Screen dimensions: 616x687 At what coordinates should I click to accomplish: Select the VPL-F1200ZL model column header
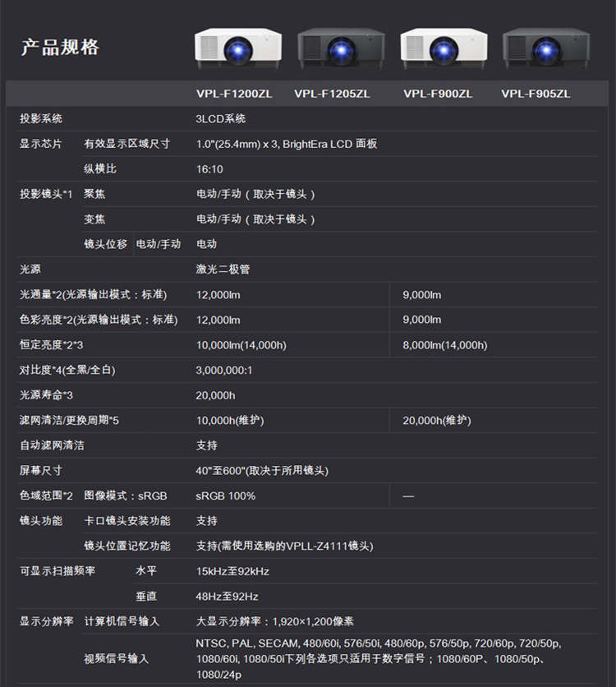click(x=234, y=94)
